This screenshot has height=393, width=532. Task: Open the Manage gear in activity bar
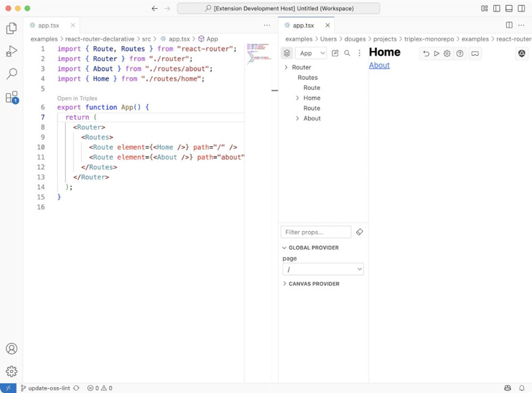tap(12, 371)
